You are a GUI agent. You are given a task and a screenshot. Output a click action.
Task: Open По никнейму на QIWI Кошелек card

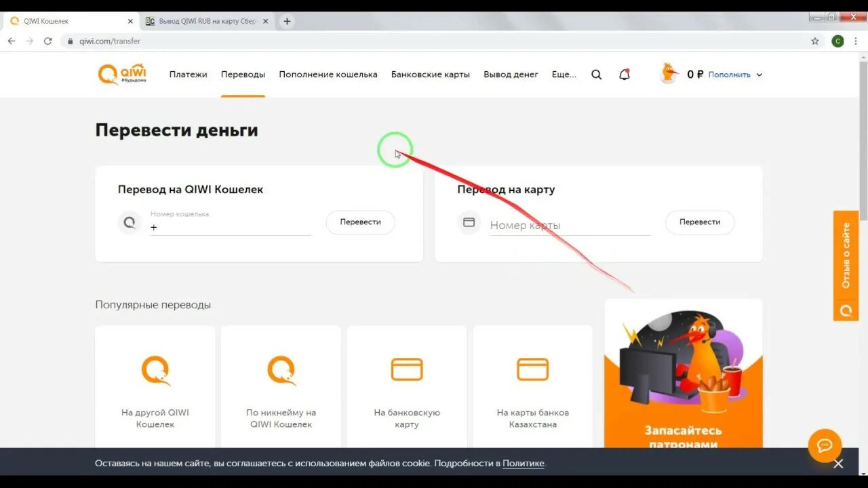(x=281, y=387)
